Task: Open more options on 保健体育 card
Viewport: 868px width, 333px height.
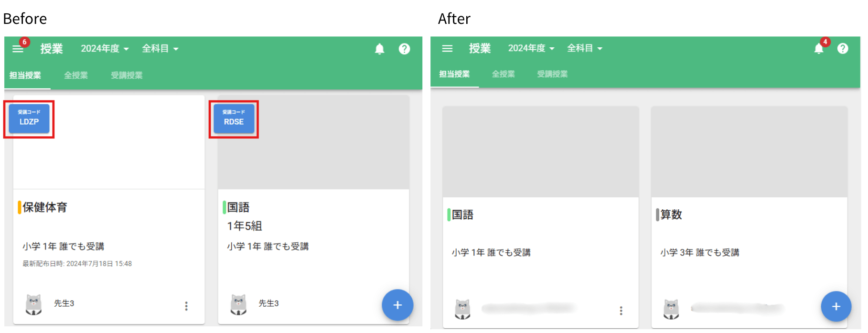Action: pos(186,306)
